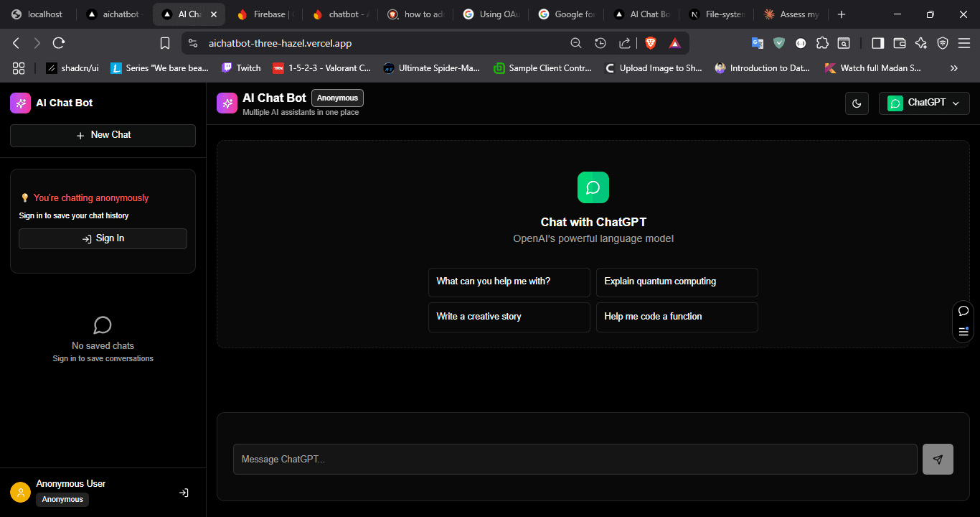
Task: Bookmark this page
Action: [165, 43]
